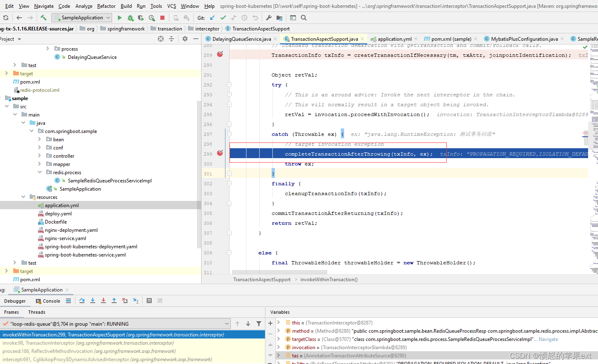Image resolution: width=598 pixels, height=364 pixels.
Task: Open Project Structure folder icon
Action: click(279, 18)
